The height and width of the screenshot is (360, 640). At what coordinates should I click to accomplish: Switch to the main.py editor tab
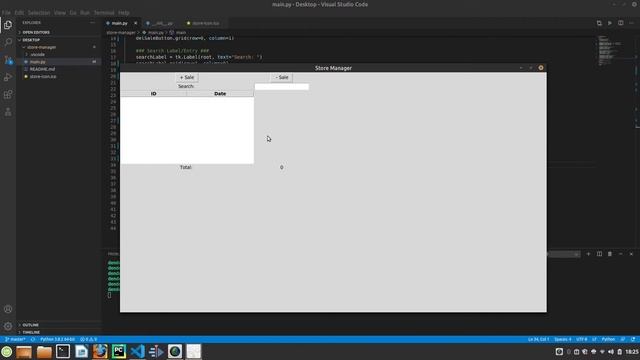point(119,23)
